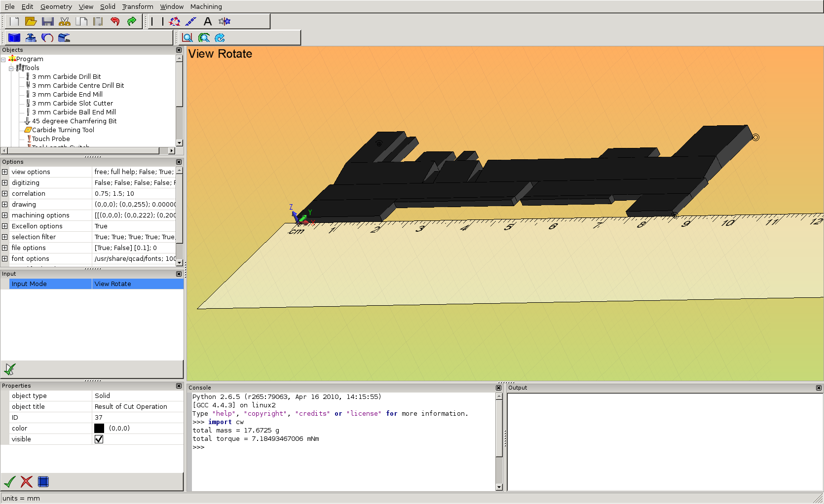Select Carbide Turning Tool item
The image size is (824, 504).
pos(63,130)
